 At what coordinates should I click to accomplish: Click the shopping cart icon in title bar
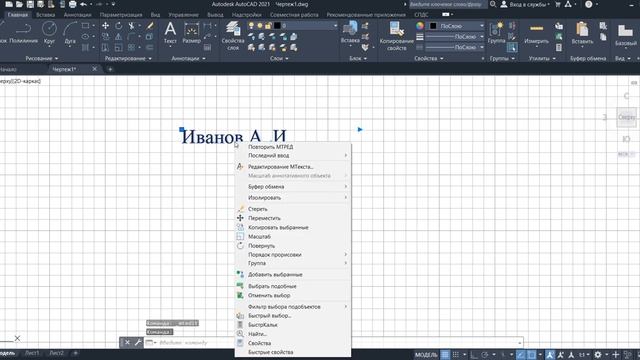558,4
